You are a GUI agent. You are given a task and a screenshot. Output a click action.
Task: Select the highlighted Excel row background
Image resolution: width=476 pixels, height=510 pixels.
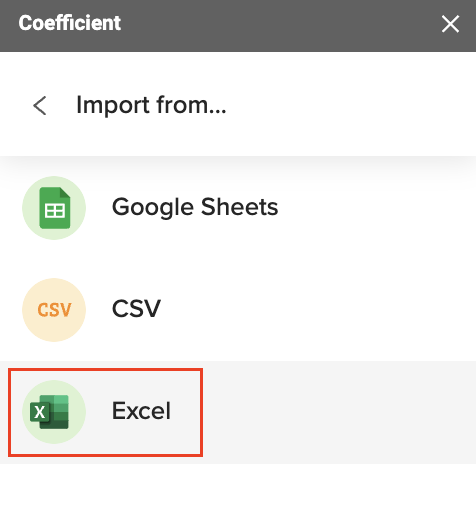(x=238, y=412)
